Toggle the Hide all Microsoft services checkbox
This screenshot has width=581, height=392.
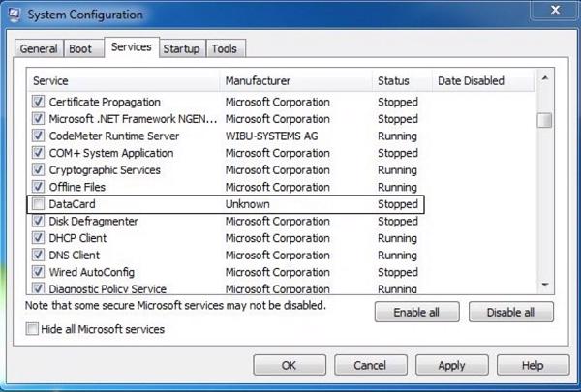(33, 329)
